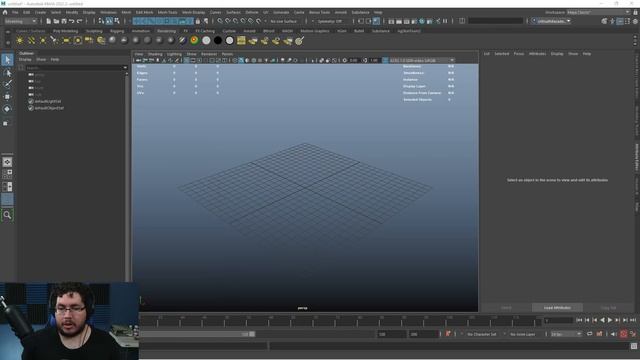Select defaultObjectSet in the Outliner
The width and height of the screenshot is (640, 360).
coord(49,108)
